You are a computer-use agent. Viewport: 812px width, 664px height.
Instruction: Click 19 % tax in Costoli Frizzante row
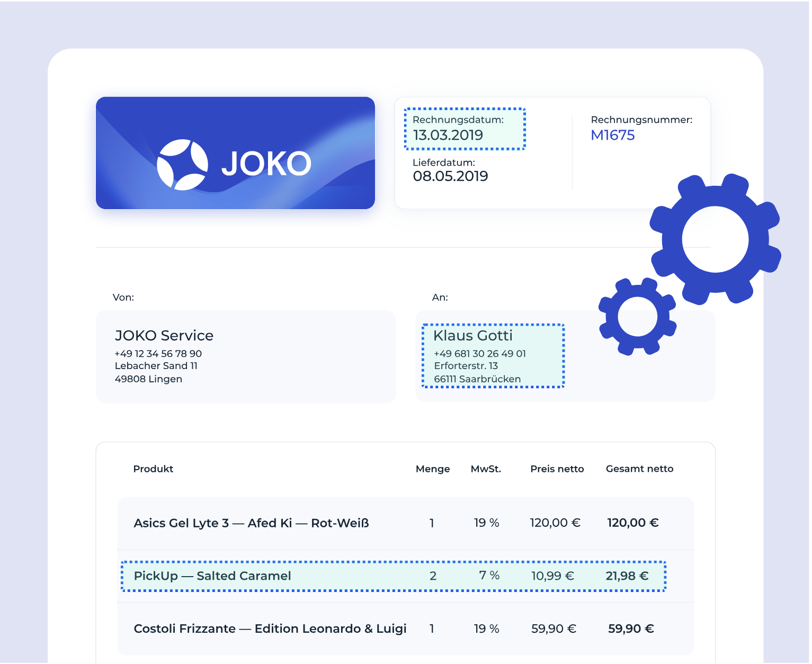(487, 629)
